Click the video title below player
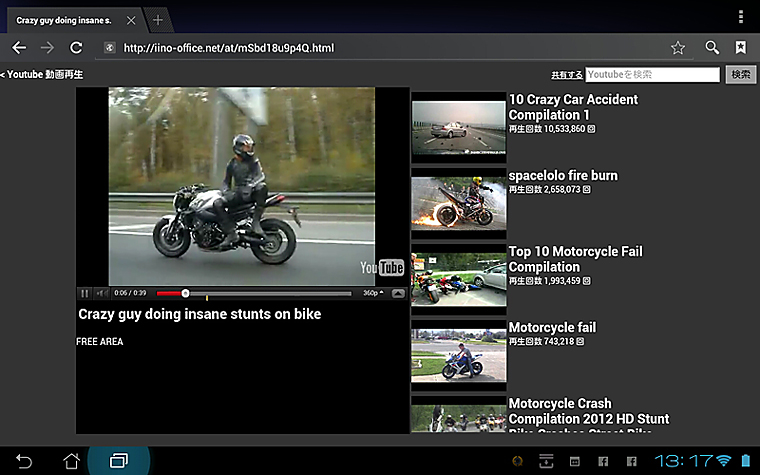 click(200, 314)
